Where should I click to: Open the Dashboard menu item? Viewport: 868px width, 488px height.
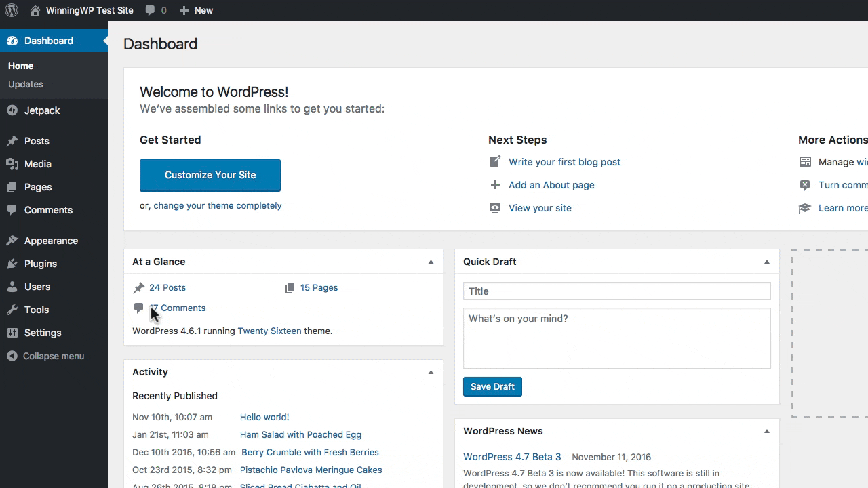[54, 41]
